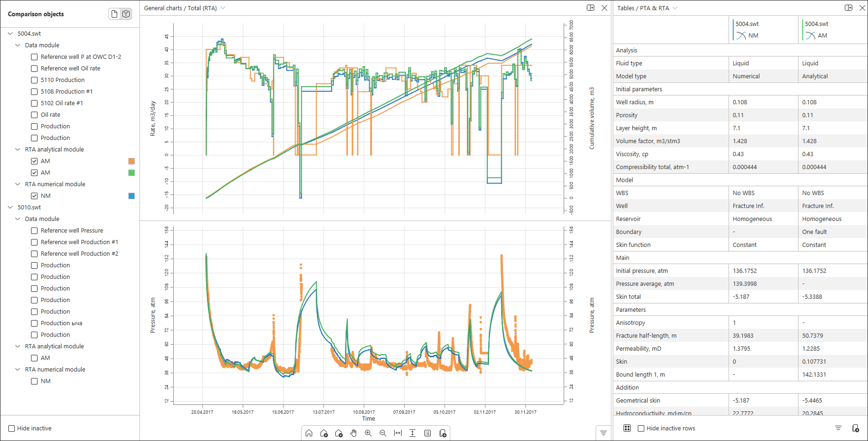The height and width of the screenshot is (441, 868).
Task: Check the 5110 Production checkbox
Action: tap(34, 80)
